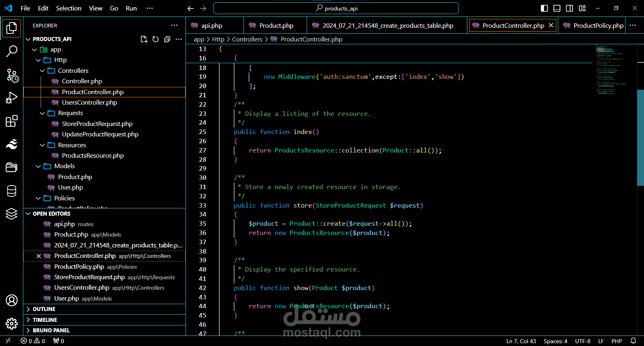Open the stacked layers icon in activity bar

12,214
